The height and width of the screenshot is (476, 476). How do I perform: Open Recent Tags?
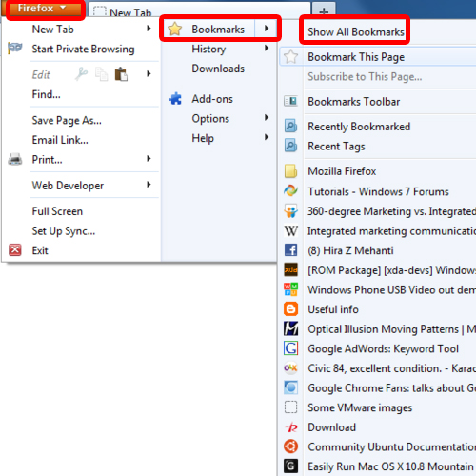point(336,147)
